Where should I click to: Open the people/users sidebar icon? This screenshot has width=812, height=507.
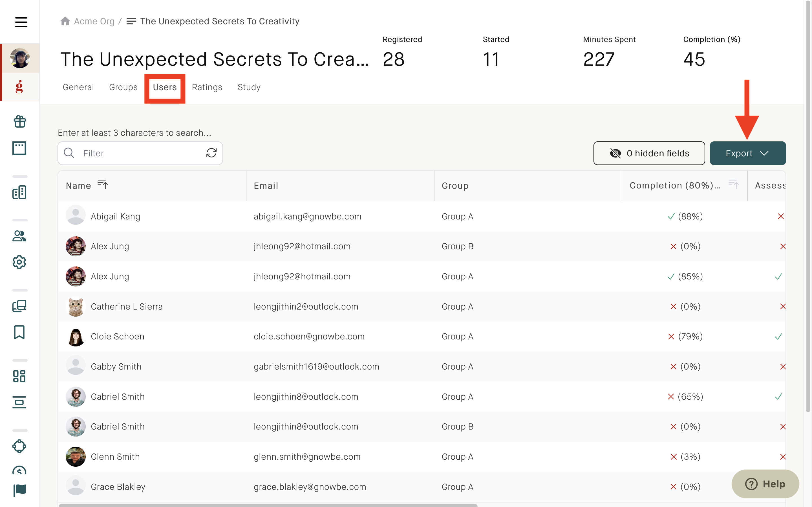19,236
